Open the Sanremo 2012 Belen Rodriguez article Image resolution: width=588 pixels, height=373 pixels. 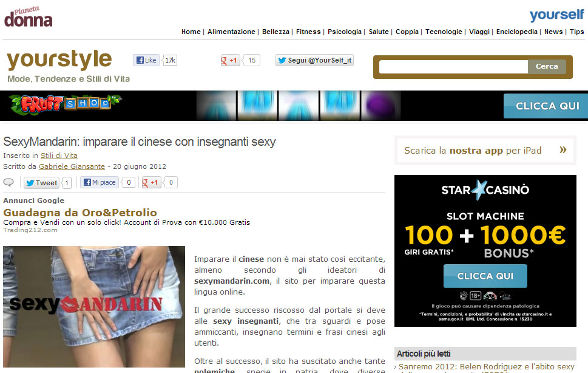pos(487,368)
